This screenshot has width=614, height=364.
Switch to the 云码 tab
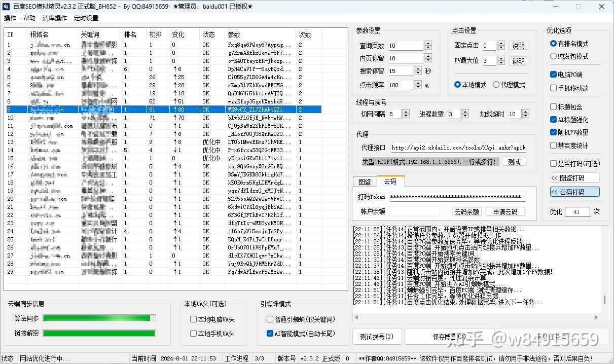point(390,181)
